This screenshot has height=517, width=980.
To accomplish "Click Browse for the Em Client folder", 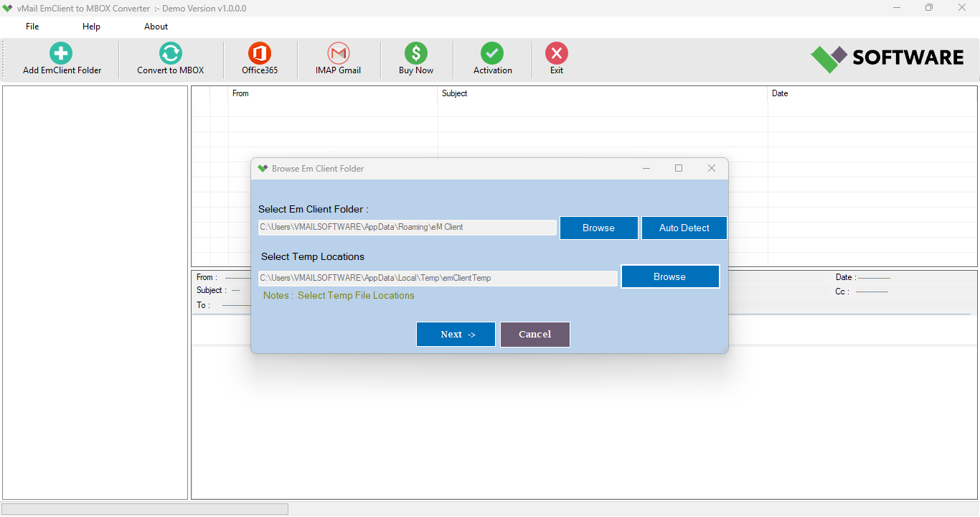I will coord(598,228).
